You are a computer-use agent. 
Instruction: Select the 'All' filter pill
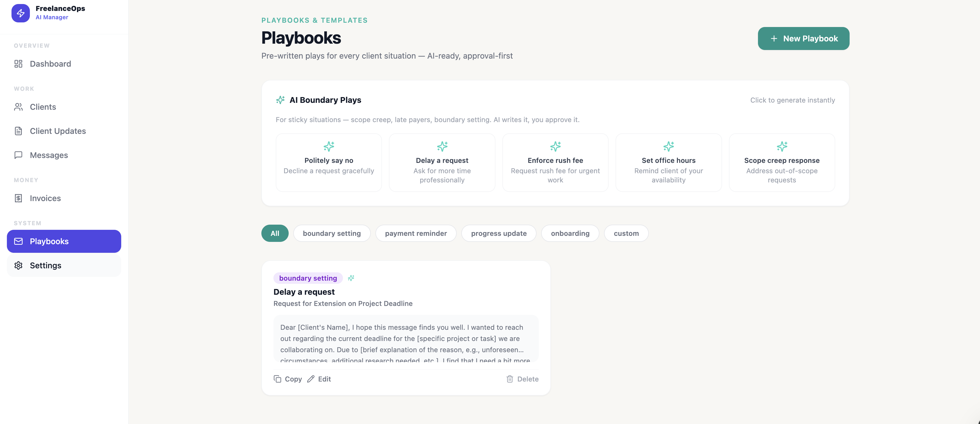pyautogui.click(x=275, y=233)
